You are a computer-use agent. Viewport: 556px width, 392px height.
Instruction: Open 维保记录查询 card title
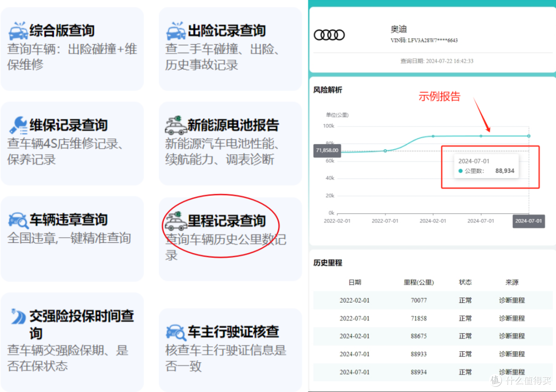click(x=68, y=125)
